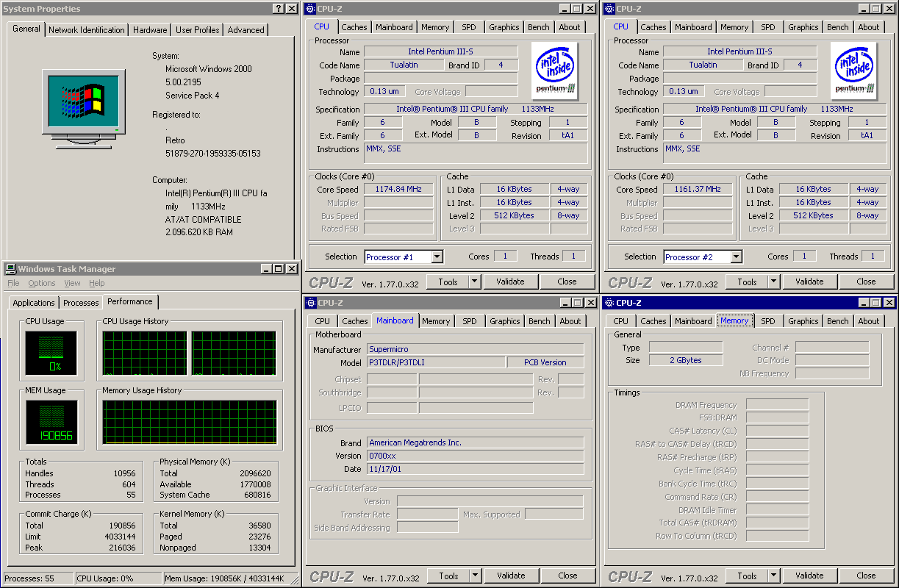Click the Intel Inside logo in Processor #2 window
This screenshot has height=588, width=899.
tap(854, 71)
